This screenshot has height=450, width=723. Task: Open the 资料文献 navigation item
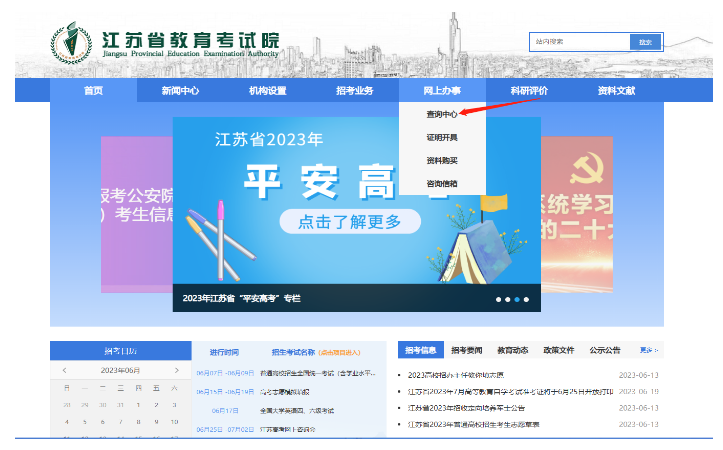[616, 90]
